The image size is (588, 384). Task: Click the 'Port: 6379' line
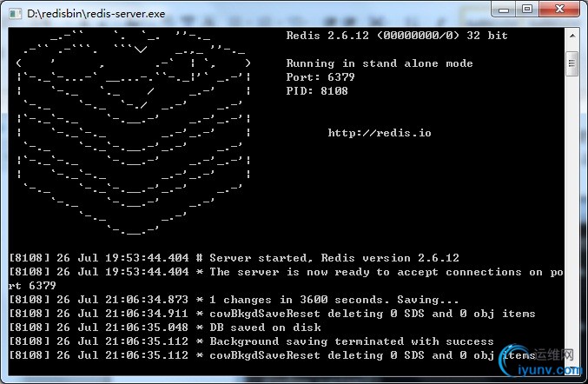coord(320,77)
